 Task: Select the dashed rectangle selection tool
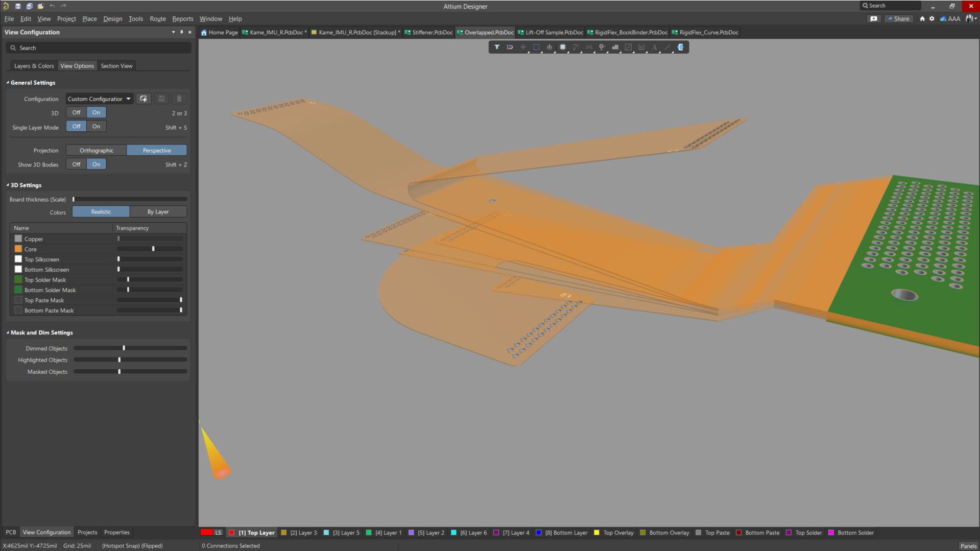536,47
